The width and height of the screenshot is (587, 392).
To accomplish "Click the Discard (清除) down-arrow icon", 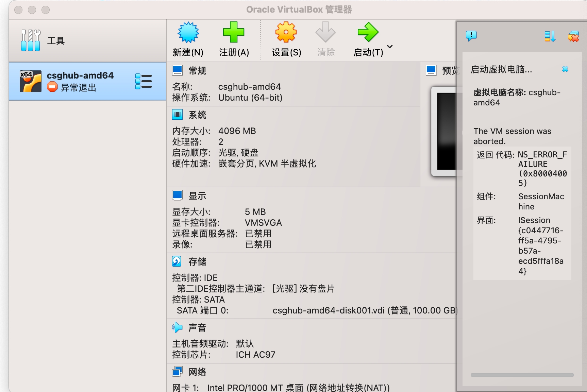I will [x=325, y=33].
